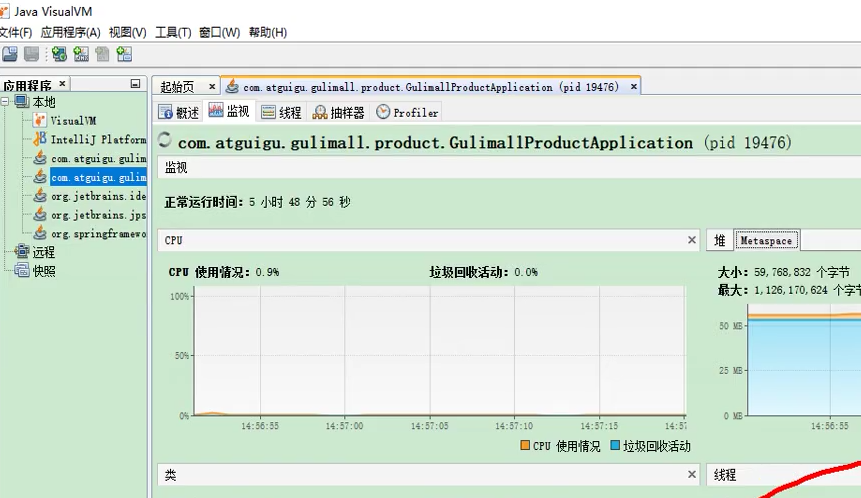This screenshot has height=498, width=861.
Task: Open the 应用程序(A) menu
Action: point(70,32)
